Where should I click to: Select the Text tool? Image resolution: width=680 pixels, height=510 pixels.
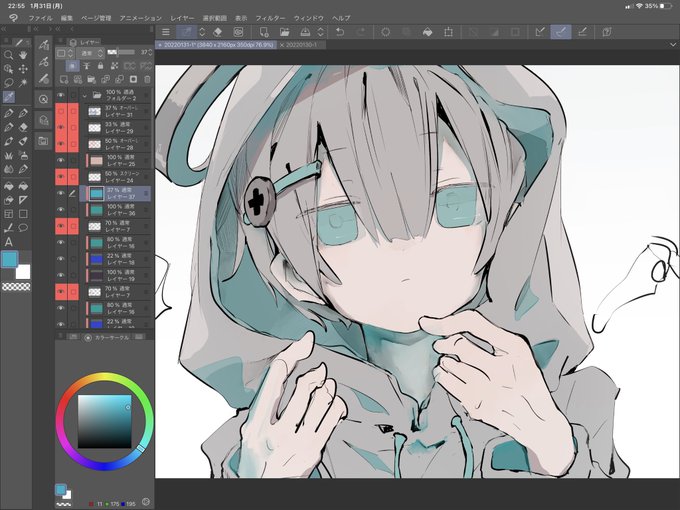[8, 242]
